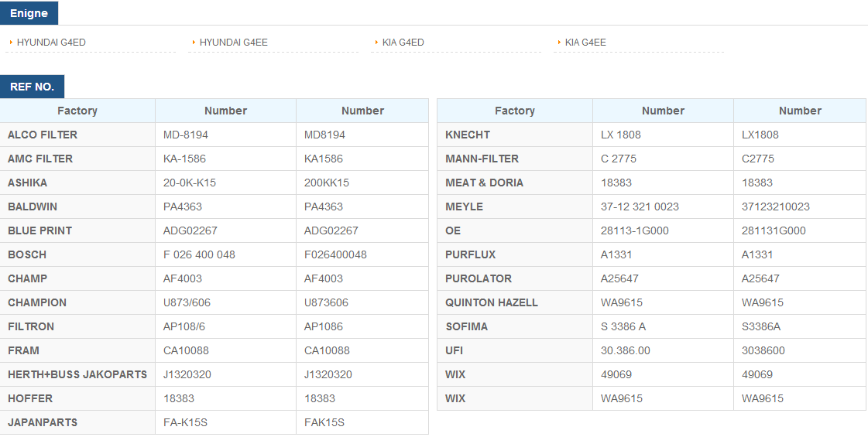Click the HERTH+BUSS JAKOPARTS row label
The width and height of the screenshot is (868, 437).
pyautogui.click(x=77, y=374)
